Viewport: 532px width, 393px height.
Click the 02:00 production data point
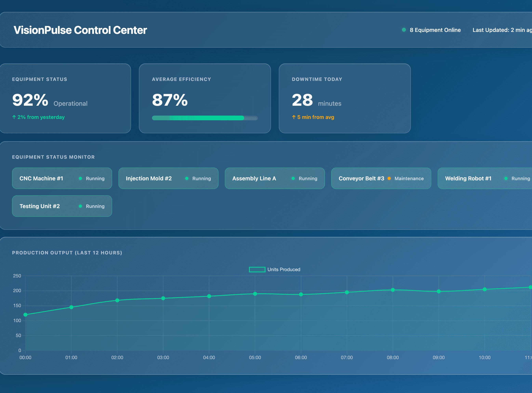(x=117, y=300)
